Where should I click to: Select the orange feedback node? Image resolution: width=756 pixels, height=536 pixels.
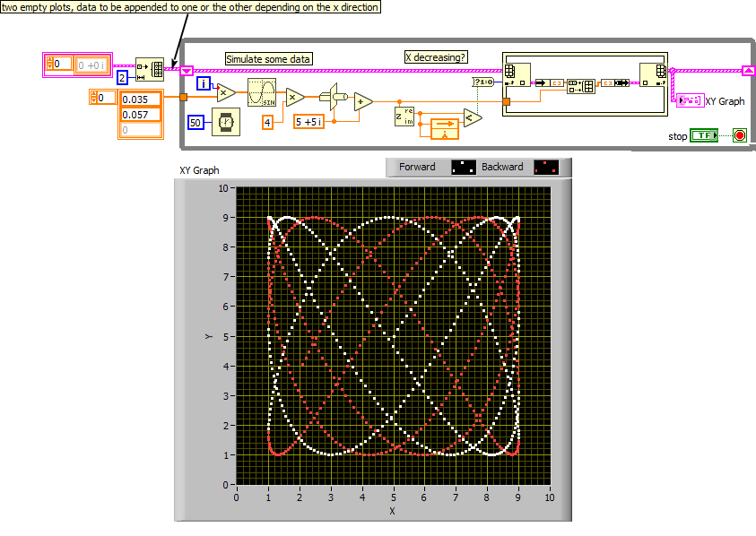click(445, 129)
